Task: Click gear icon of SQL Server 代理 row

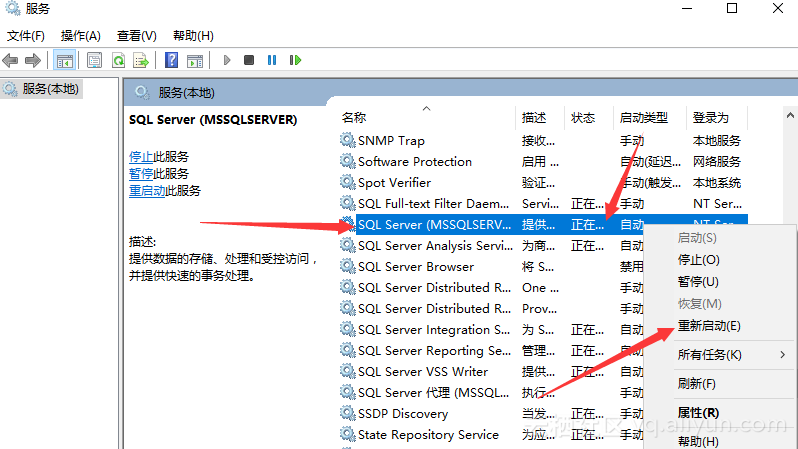Action: [x=348, y=392]
